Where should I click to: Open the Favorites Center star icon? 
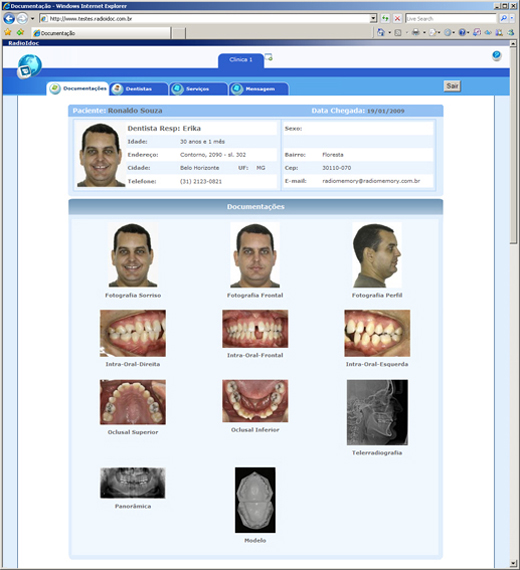(x=8, y=33)
